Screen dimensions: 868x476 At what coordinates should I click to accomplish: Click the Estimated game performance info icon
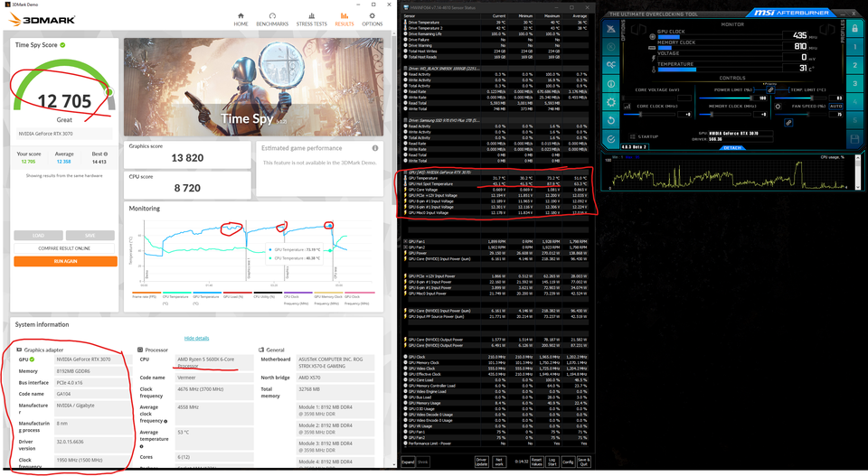(x=374, y=148)
